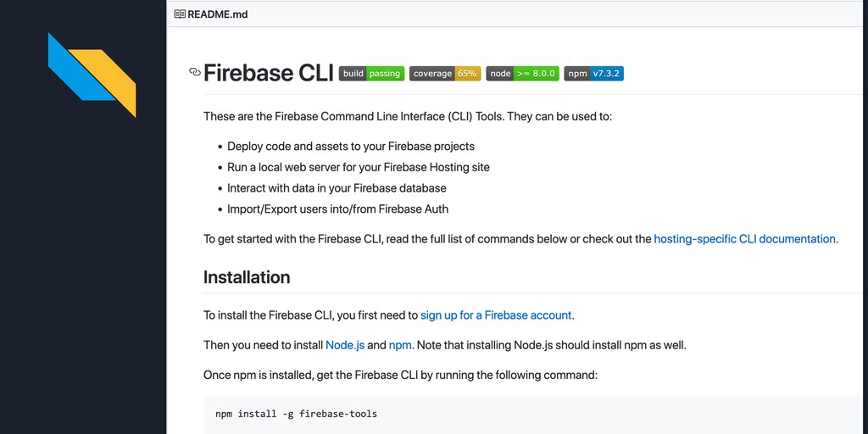The height and width of the screenshot is (434, 868).
Task: Open the Node.js link
Action: click(x=345, y=346)
